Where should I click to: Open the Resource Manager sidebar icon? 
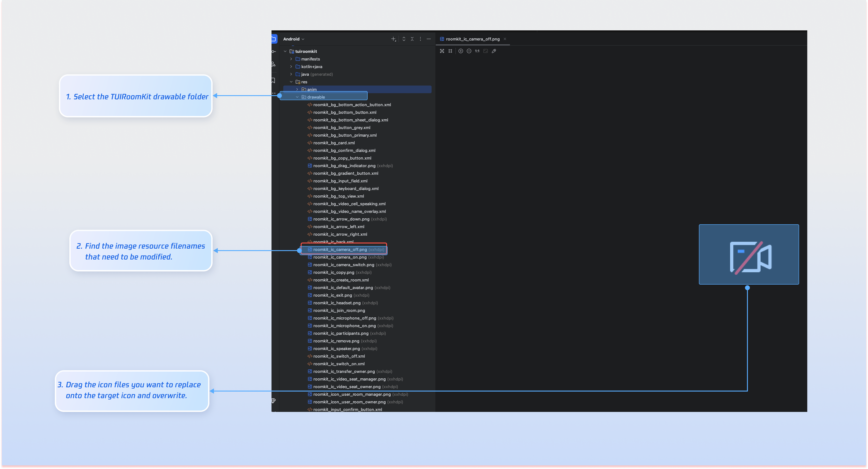tap(274, 64)
